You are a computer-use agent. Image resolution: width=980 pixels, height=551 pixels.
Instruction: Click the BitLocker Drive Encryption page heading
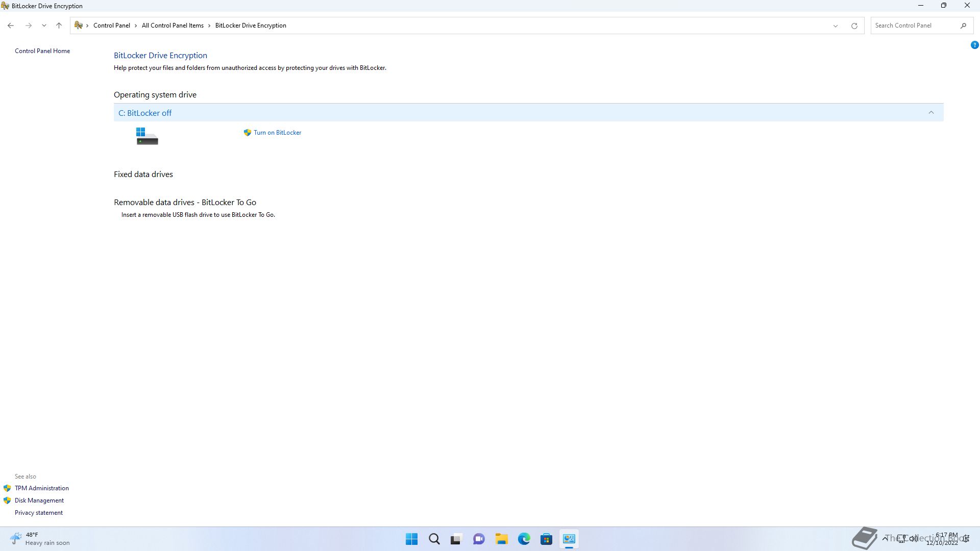160,55
